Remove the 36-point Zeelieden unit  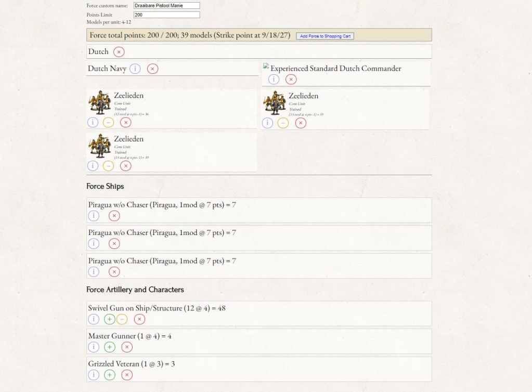pos(126,123)
